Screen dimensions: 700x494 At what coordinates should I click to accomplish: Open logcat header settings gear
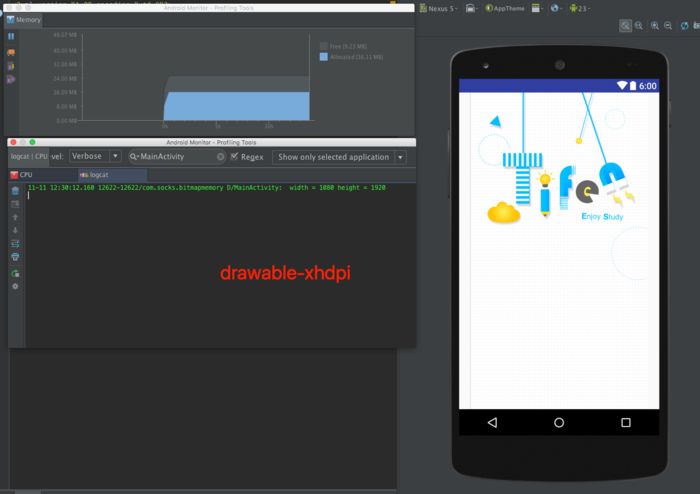click(15, 286)
